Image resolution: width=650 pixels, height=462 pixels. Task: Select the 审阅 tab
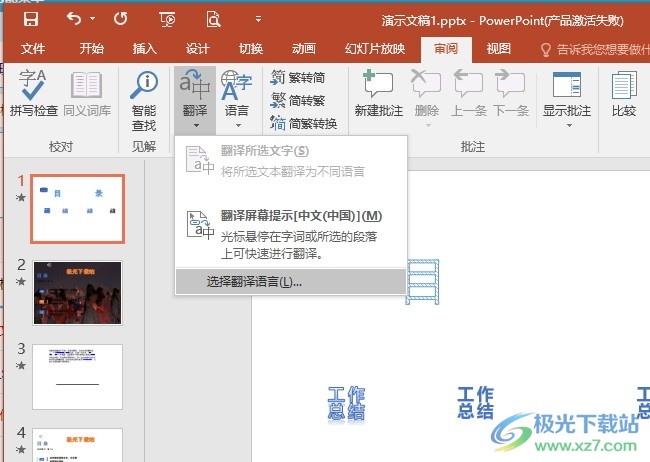(446, 49)
